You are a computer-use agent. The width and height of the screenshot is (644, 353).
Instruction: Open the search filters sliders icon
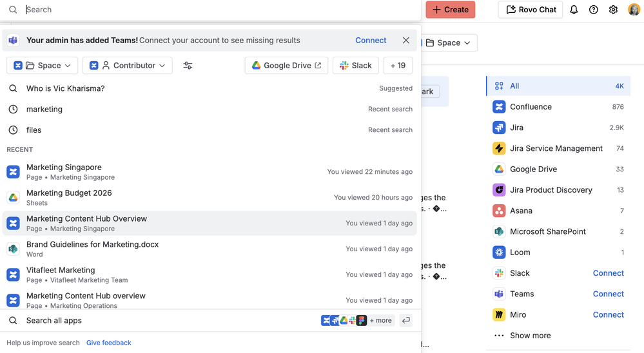188,66
